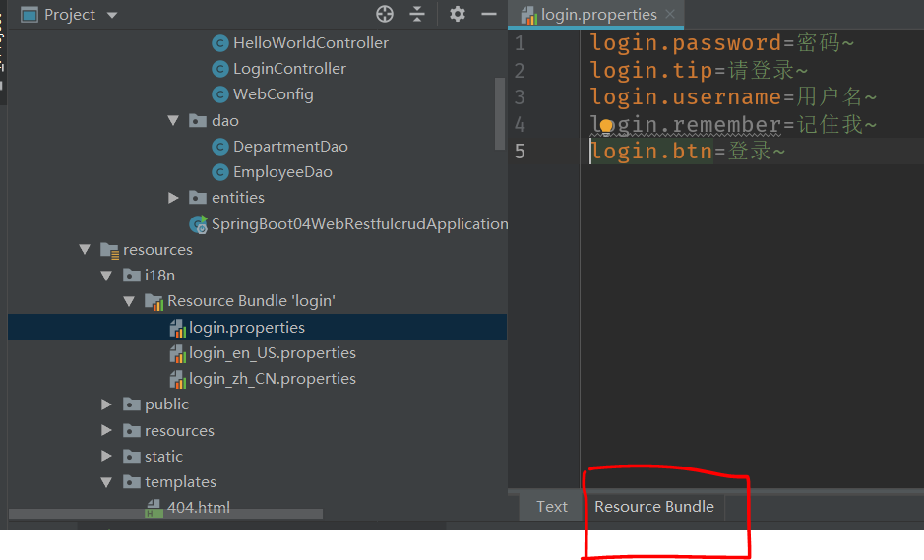Click the templates folder icon
The width and height of the screenshot is (924, 560).
click(x=132, y=481)
